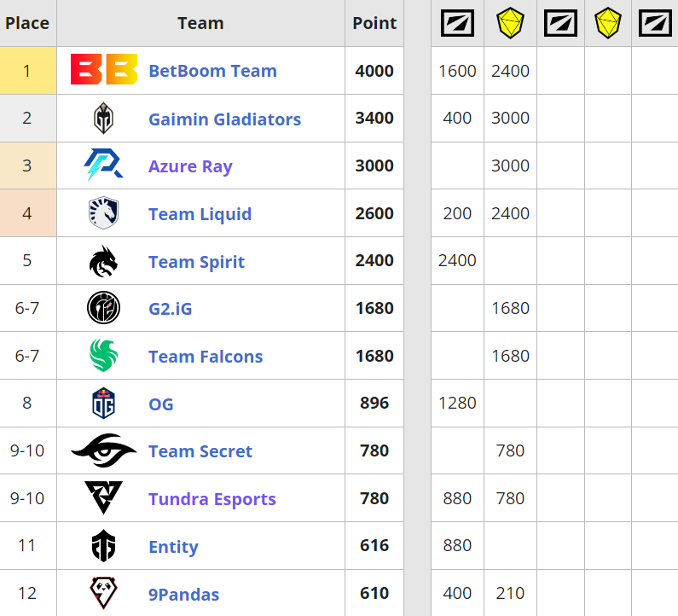
Task: Click the Team Spirit dragon logo
Action: [x=103, y=261]
